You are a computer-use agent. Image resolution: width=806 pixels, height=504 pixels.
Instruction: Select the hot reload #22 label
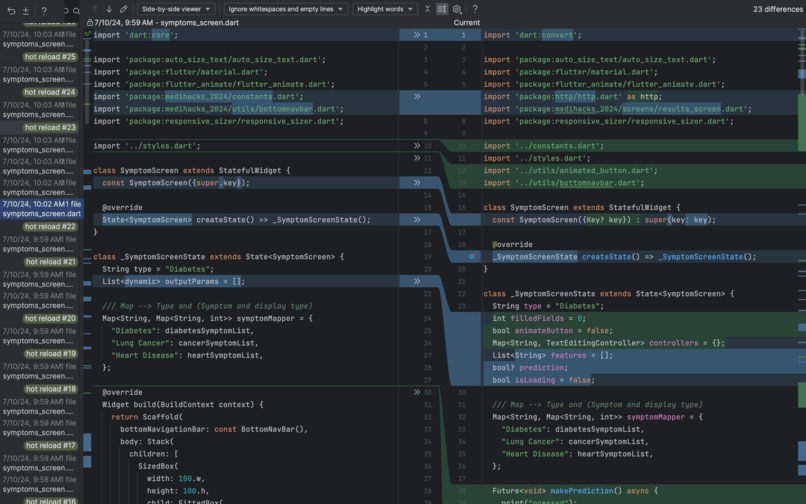coord(50,227)
